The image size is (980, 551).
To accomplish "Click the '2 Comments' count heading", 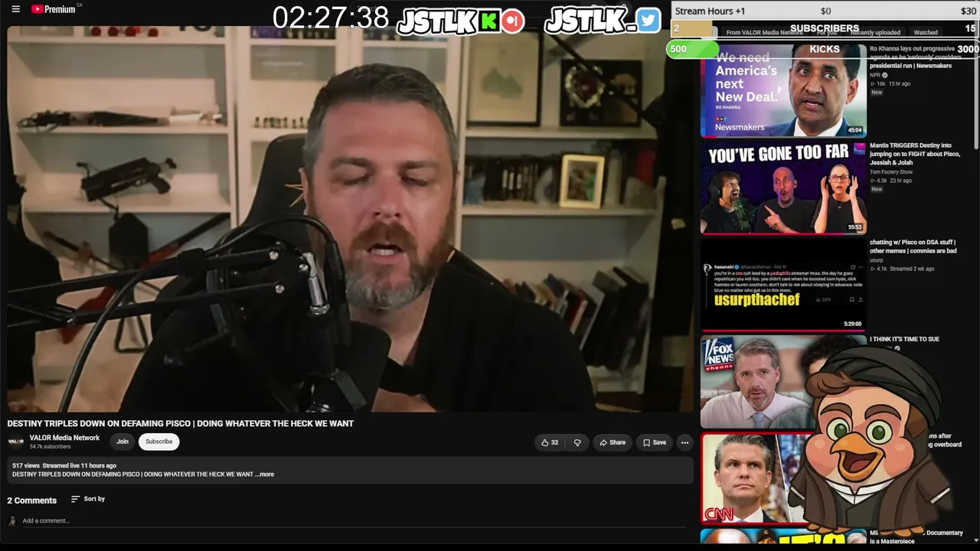I will [32, 500].
